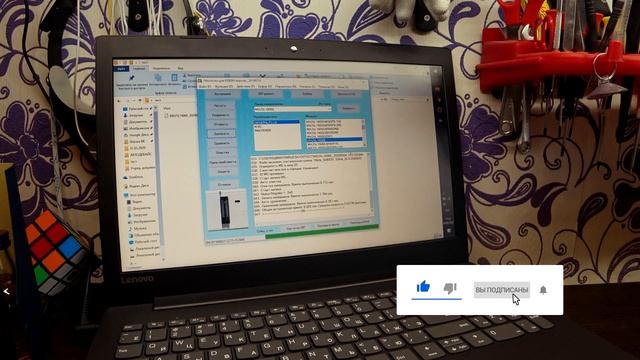Click the green progress bar at window bottom
Image resolution: width=640 pixels, height=360 pixels.
point(322,232)
